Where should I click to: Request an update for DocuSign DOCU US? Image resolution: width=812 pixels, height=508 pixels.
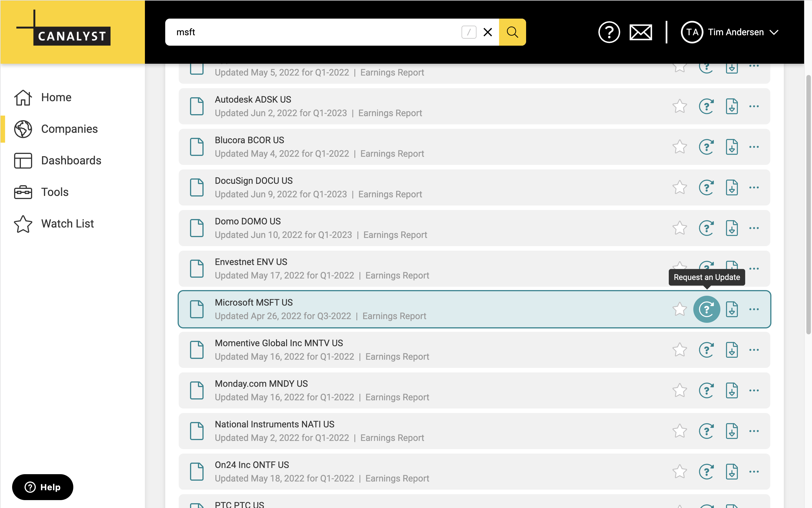(x=706, y=187)
